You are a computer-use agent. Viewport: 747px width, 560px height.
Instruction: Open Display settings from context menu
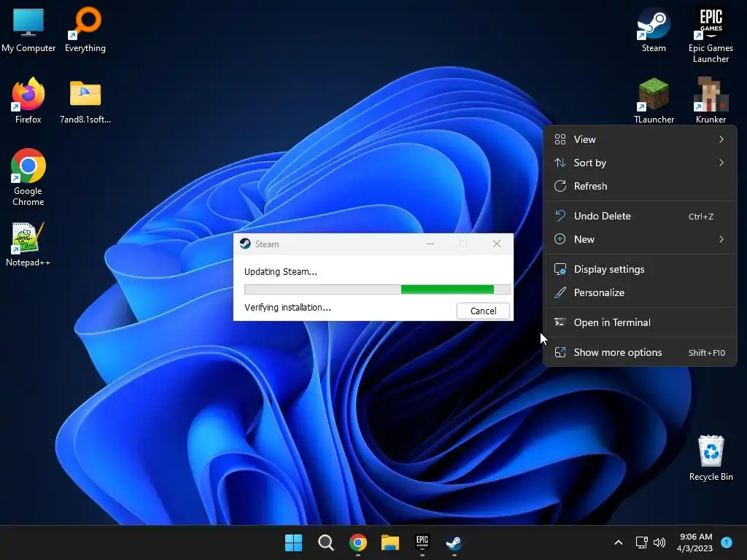pos(640,270)
